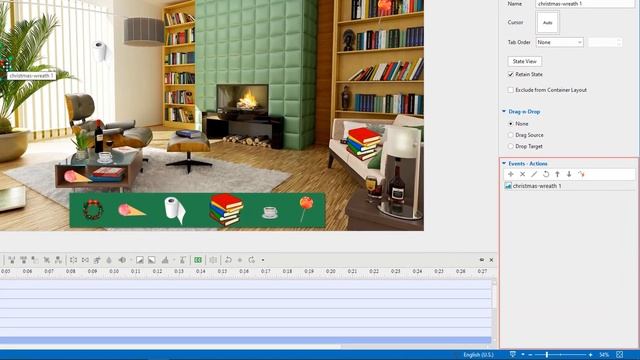
Task: Edit selected action with pencil icon
Action: pos(534,174)
